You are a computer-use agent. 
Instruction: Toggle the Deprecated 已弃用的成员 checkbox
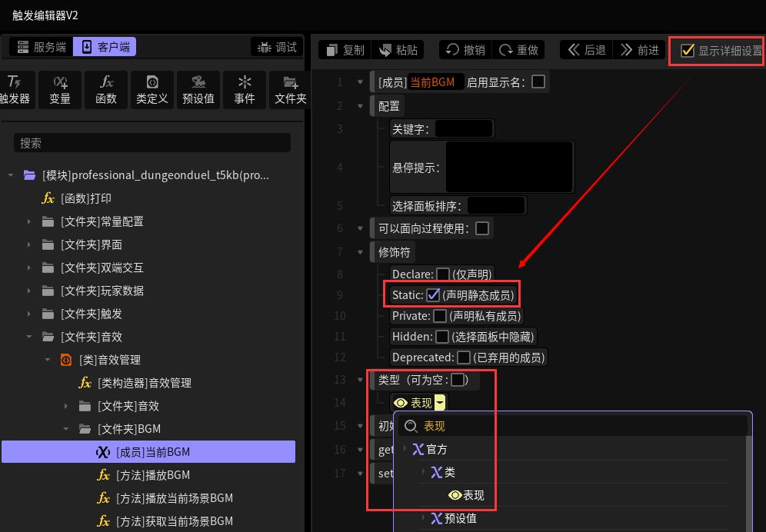(x=464, y=357)
